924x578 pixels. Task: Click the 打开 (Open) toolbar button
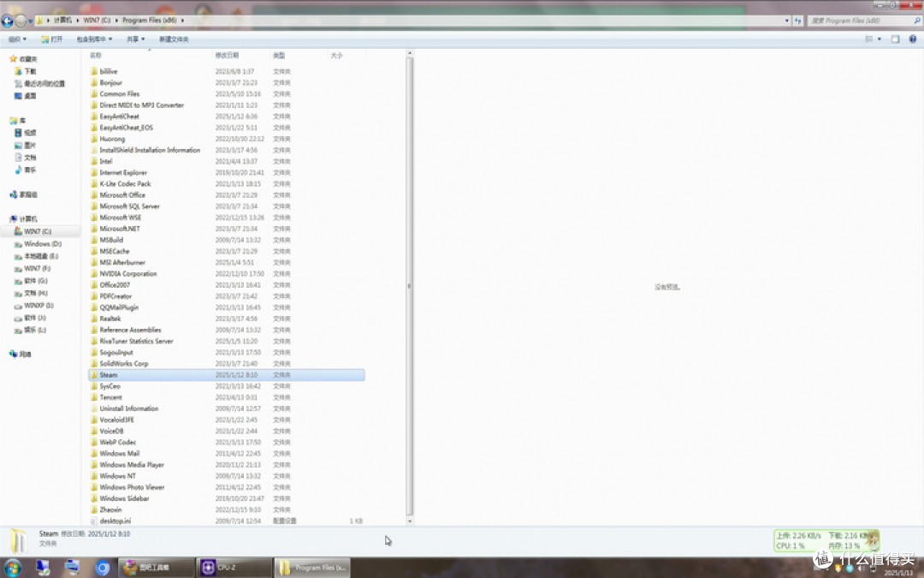pyautogui.click(x=52, y=39)
